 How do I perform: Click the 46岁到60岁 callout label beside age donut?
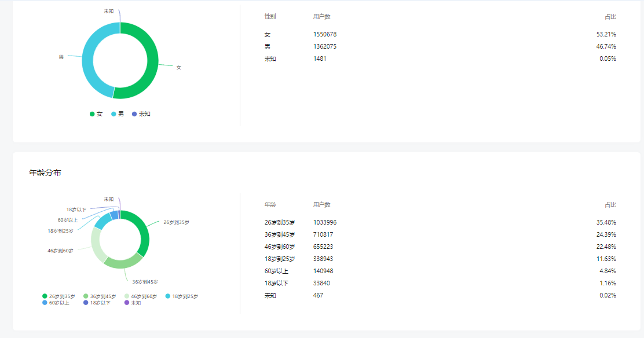coord(60,251)
